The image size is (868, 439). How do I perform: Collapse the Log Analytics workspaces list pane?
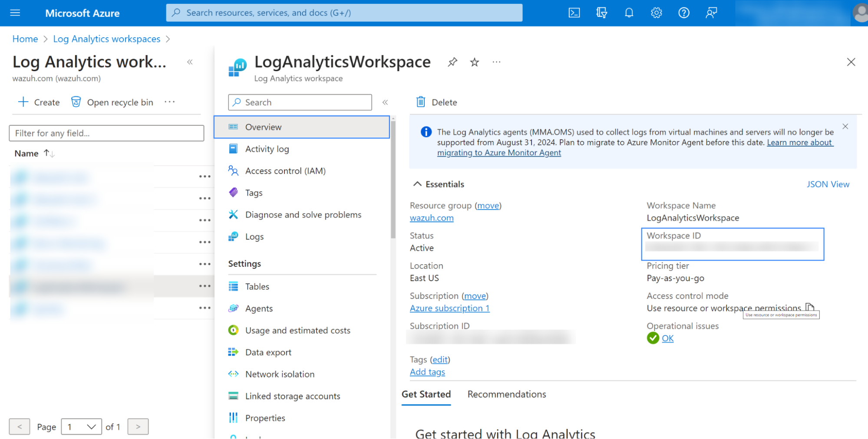190,62
